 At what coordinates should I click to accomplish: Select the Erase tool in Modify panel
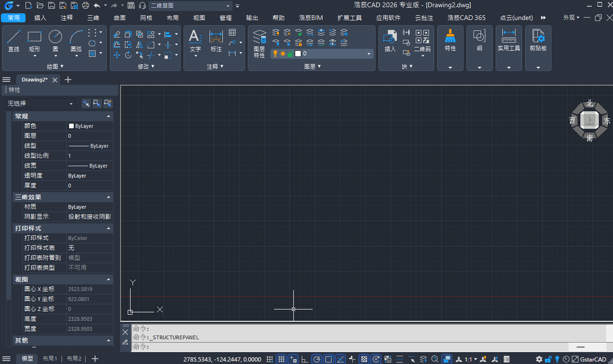pos(117,34)
